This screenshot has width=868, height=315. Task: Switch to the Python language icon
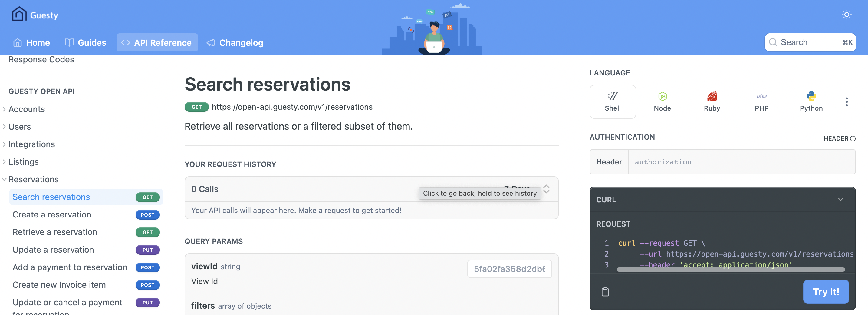click(x=811, y=101)
